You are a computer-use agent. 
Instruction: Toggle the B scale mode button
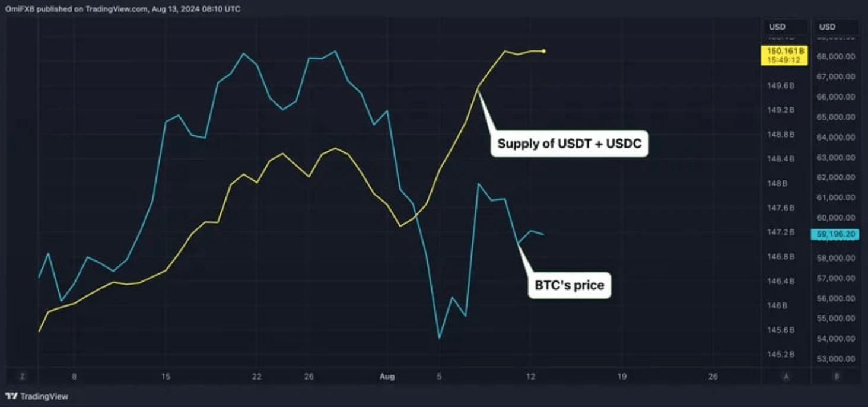tap(837, 377)
